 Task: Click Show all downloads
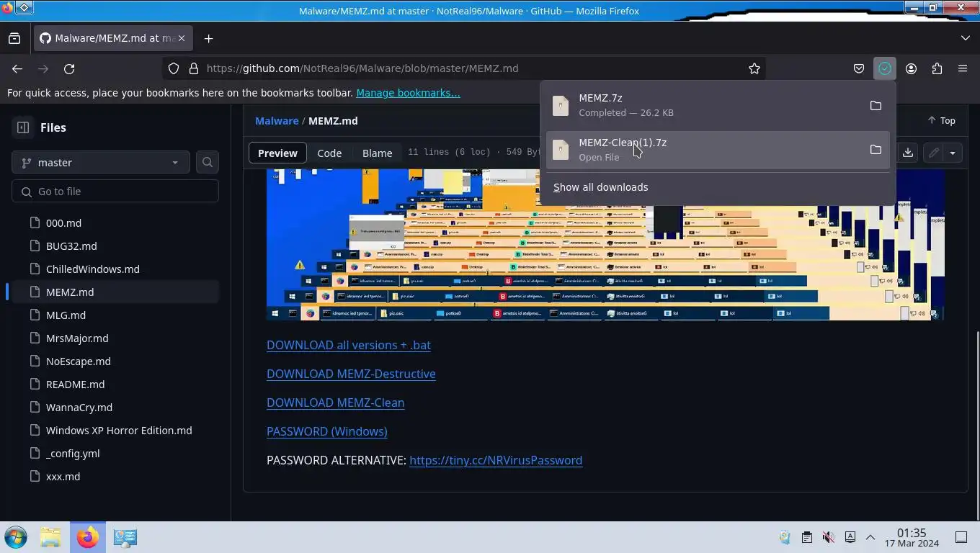(600, 187)
